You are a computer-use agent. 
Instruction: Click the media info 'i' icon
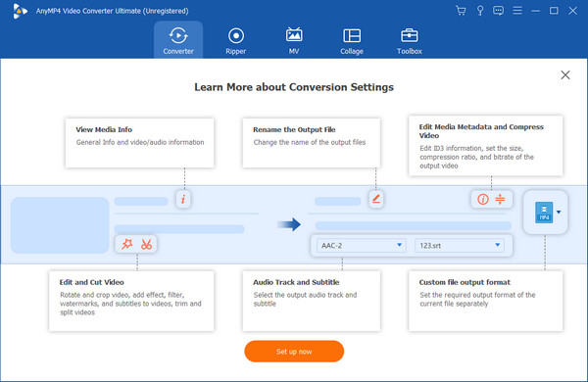pos(183,199)
